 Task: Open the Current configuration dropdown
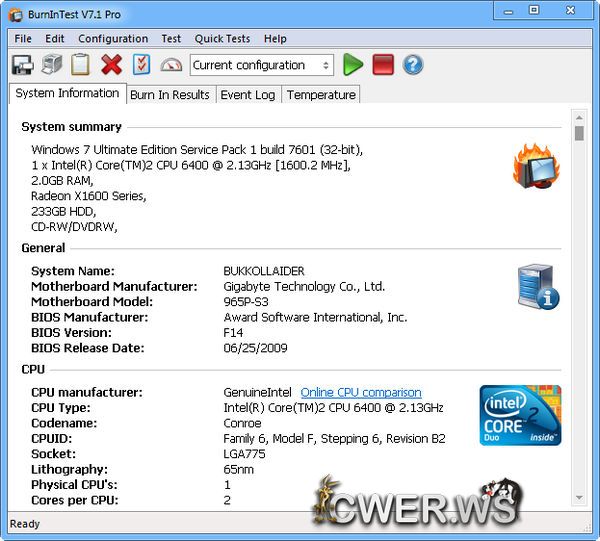262,65
